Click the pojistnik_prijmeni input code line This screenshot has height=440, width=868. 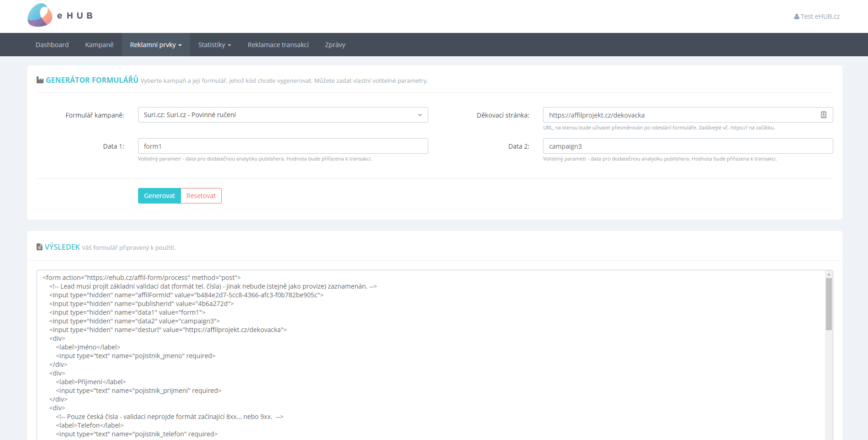point(138,391)
